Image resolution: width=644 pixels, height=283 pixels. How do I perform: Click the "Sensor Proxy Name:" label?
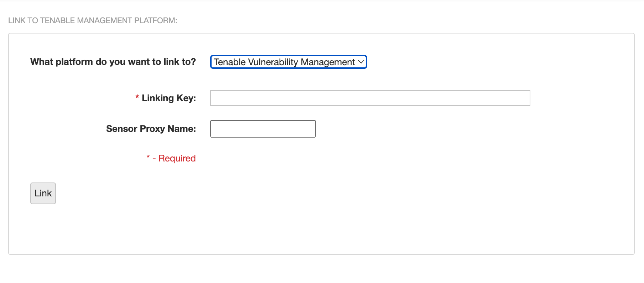coord(151,129)
